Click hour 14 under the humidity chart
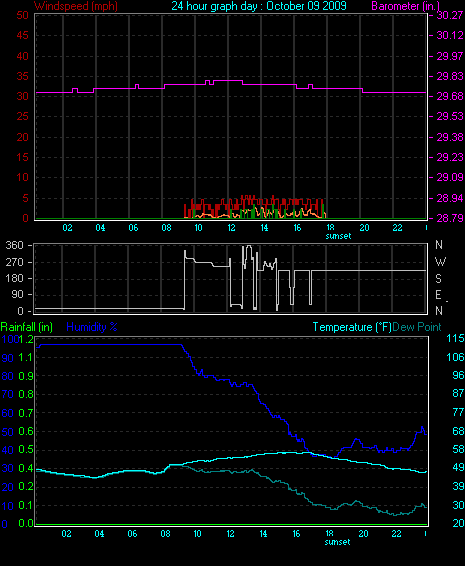The width and height of the screenshot is (465, 566). tap(263, 534)
